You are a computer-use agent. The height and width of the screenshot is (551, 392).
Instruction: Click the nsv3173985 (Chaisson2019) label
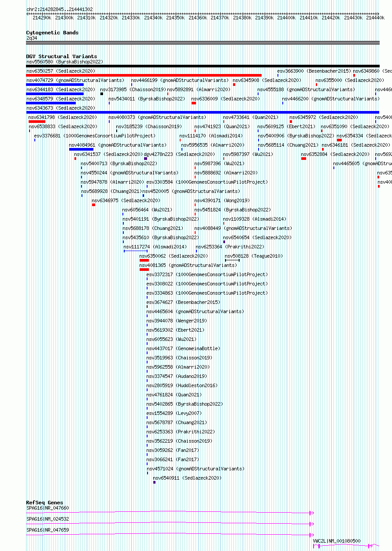coord(133,89)
